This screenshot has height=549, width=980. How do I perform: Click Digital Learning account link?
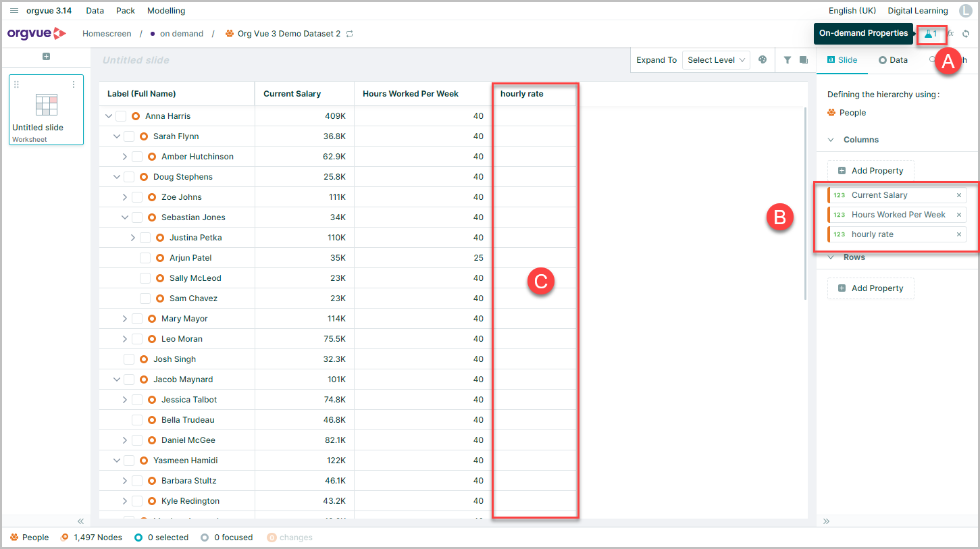tap(918, 11)
